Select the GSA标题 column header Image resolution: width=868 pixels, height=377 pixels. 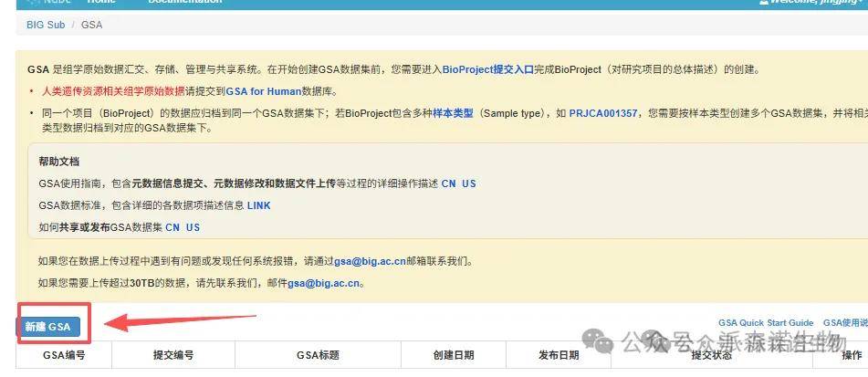(x=318, y=355)
